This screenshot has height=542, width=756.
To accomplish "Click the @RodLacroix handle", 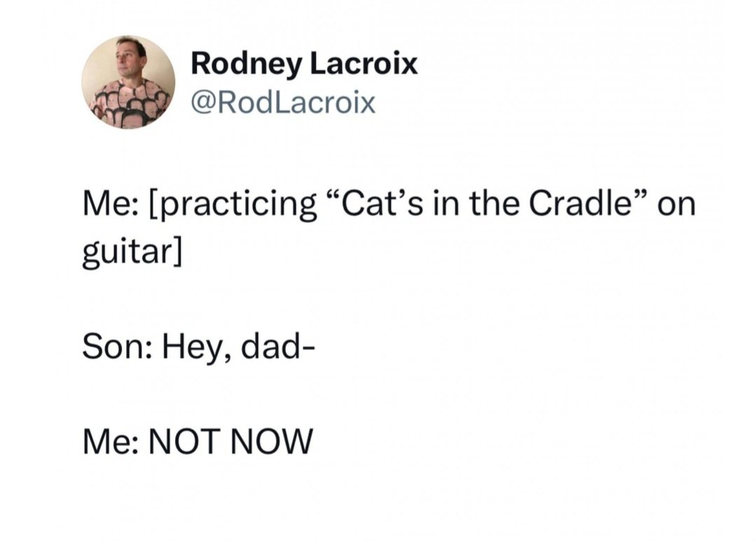I will coord(283,102).
